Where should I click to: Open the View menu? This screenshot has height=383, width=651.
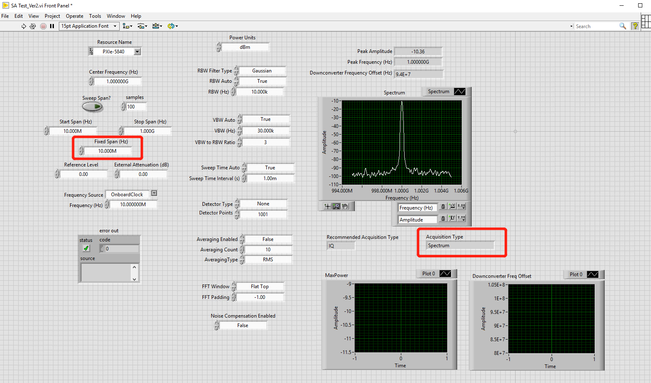point(34,16)
